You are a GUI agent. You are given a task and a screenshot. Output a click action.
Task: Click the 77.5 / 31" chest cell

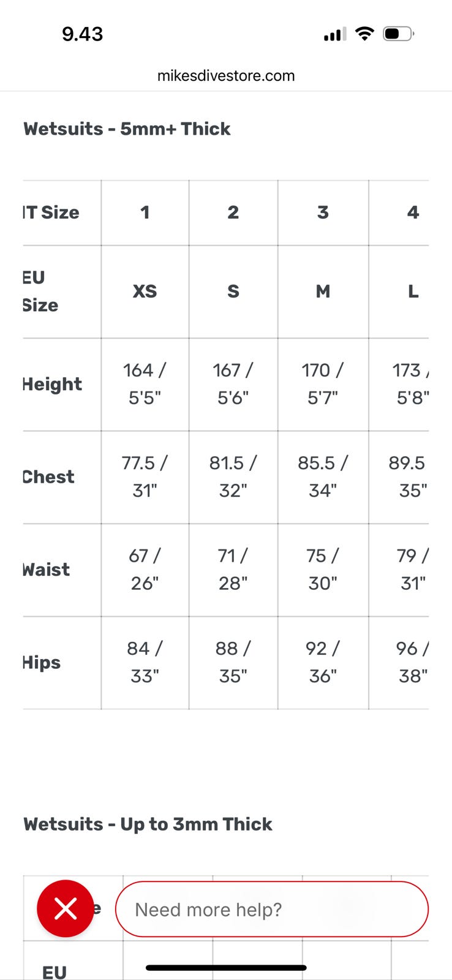coord(145,477)
